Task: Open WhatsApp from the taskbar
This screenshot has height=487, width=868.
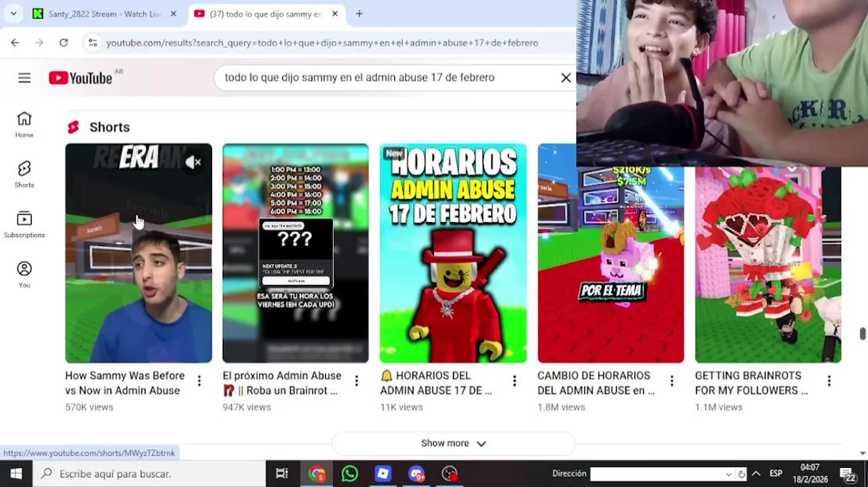Action: [x=349, y=473]
